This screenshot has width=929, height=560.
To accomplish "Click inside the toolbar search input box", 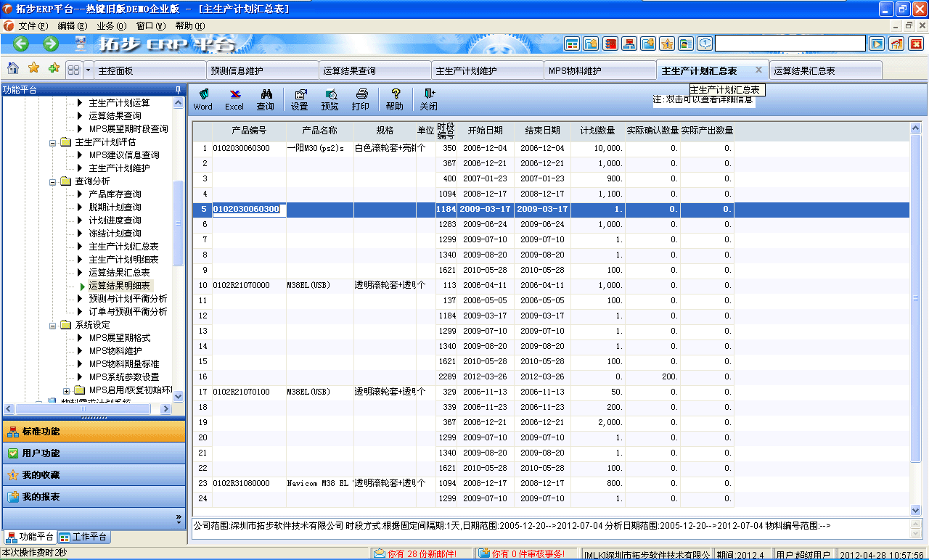I will pos(790,43).
